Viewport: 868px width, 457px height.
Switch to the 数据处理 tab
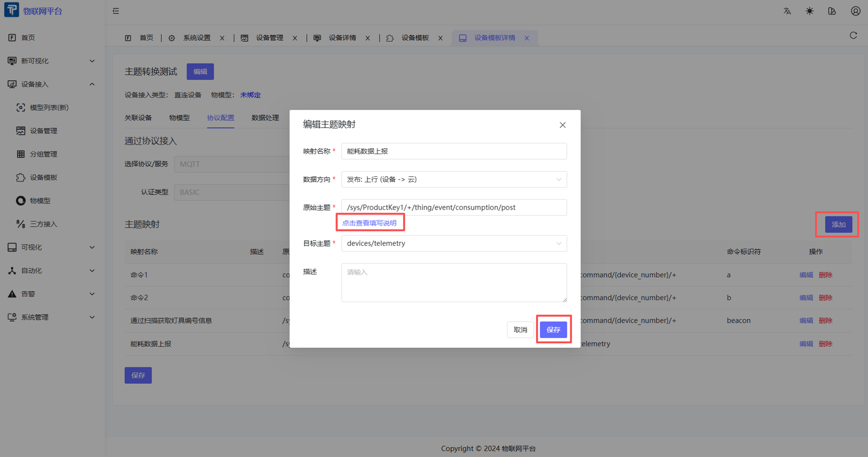265,118
